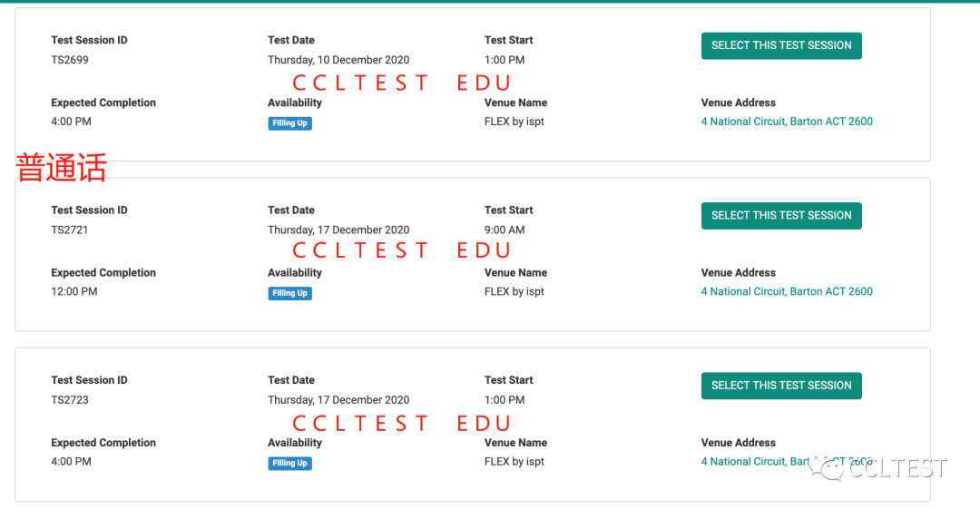Open venue address link for TS2721 session
The height and width of the screenshot is (509, 980).
point(787,291)
